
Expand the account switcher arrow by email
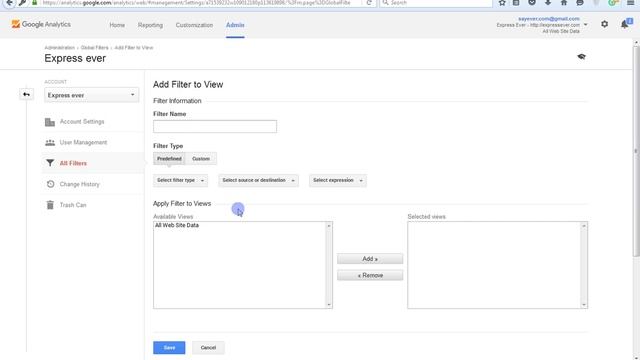click(586, 25)
